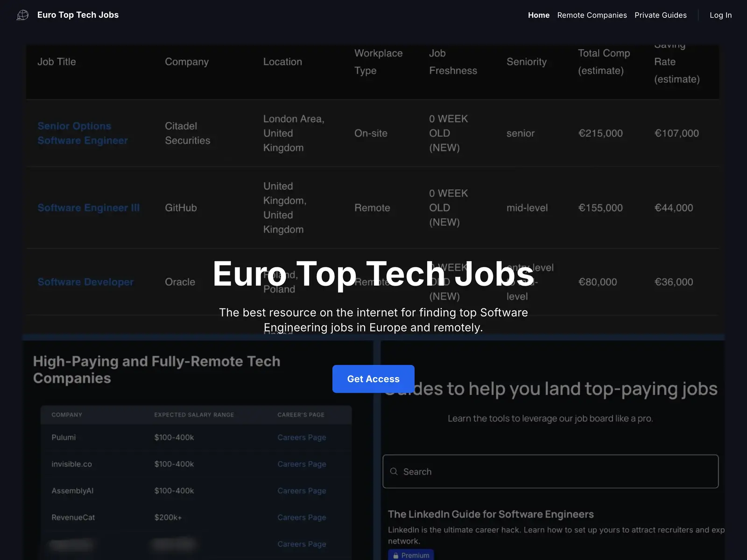The width and height of the screenshot is (747, 560).
Task: Click the Job Freshness column header
Action: pos(453,62)
